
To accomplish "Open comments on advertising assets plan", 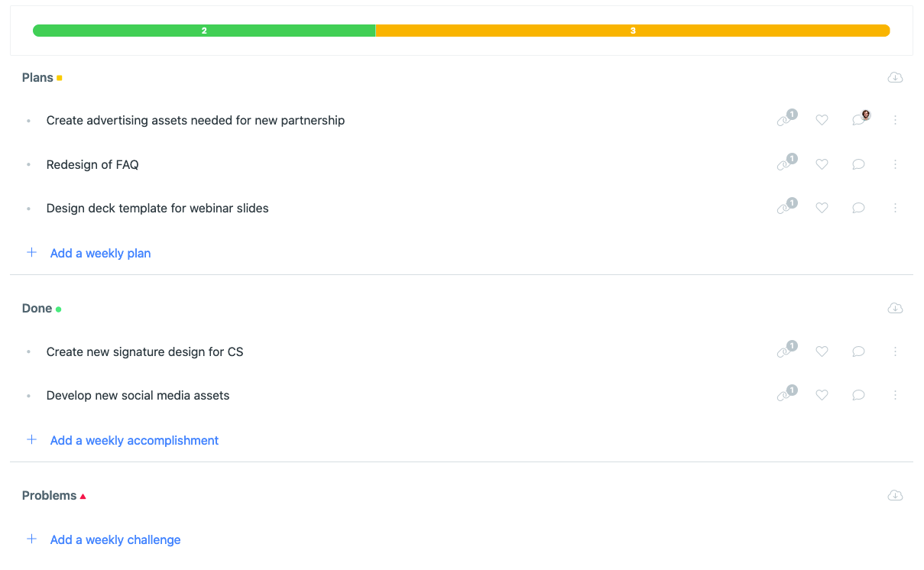I will (858, 120).
